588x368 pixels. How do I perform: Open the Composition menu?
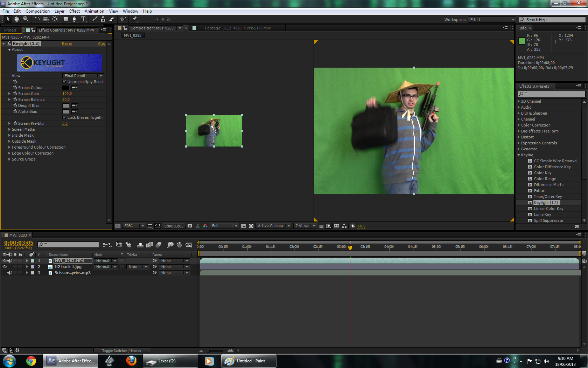tap(37, 11)
